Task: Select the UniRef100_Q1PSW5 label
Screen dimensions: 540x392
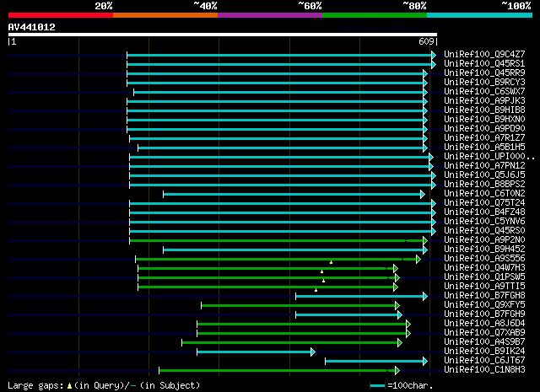Action: point(484,277)
